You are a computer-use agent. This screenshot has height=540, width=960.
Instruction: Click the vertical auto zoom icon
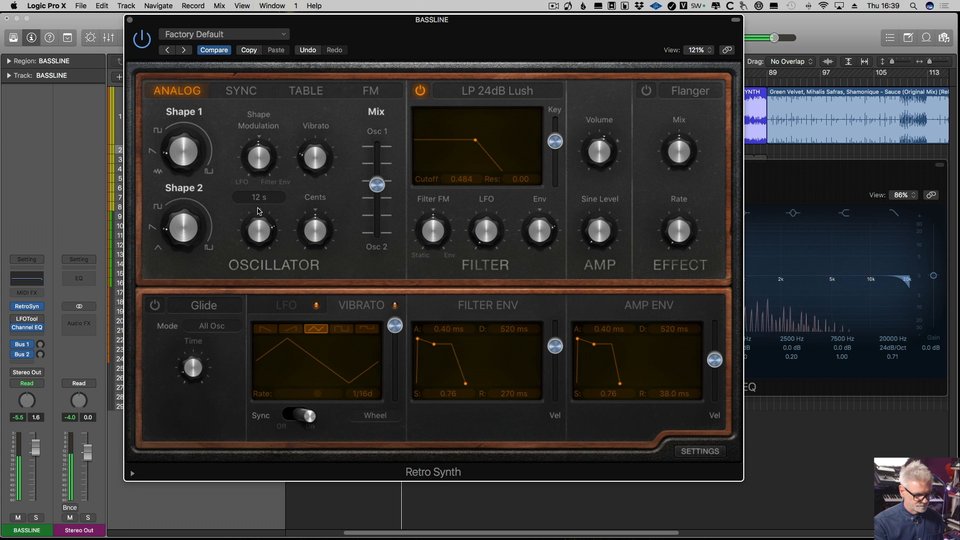tap(848, 61)
